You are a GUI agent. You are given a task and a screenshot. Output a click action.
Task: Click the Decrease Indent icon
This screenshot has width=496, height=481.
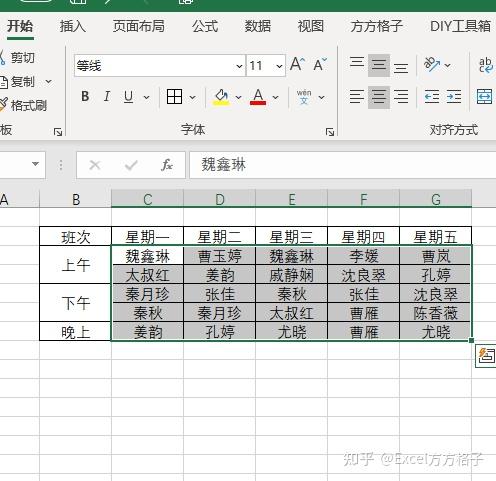click(x=432, y=97)
